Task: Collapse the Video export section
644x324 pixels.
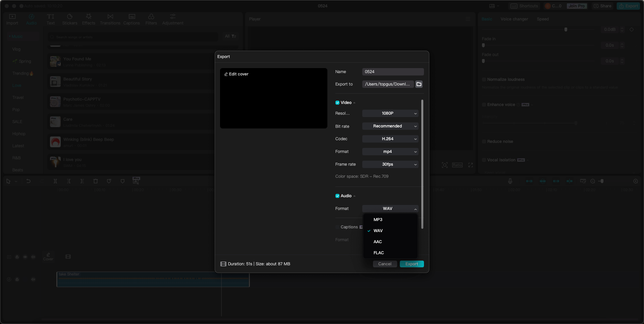Action: click(x=354, y=103)
